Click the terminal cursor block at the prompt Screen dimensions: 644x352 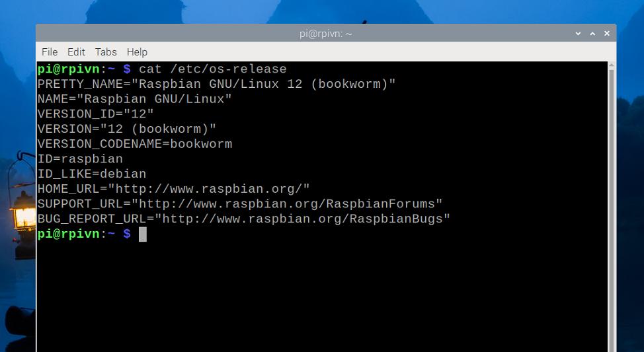pyautogui.click(x=143, y=234)
